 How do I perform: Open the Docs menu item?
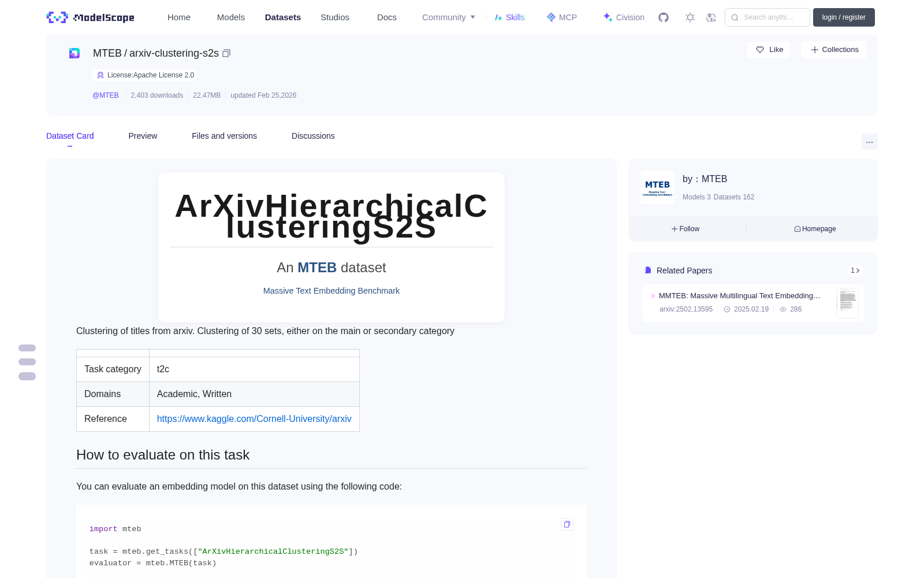coord(387,17)
